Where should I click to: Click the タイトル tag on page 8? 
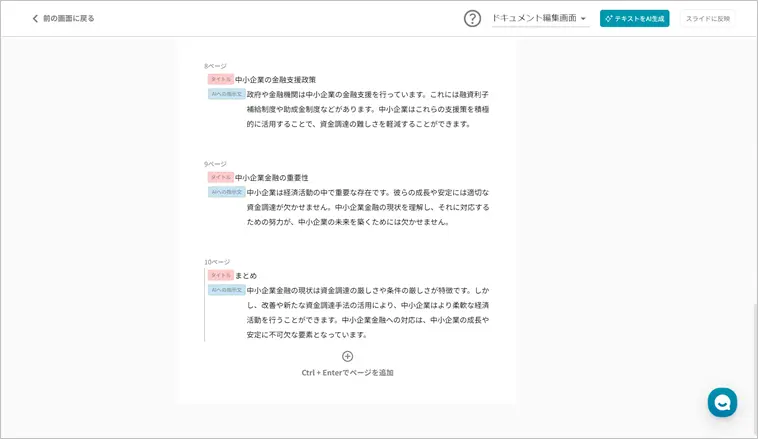pyautogui.click(x=220, y=79)
